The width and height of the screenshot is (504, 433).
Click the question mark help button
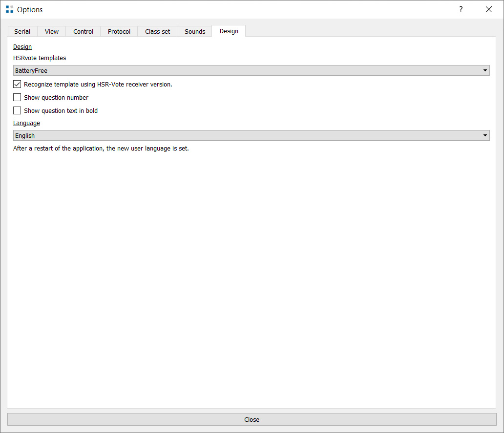click(461, 9)
